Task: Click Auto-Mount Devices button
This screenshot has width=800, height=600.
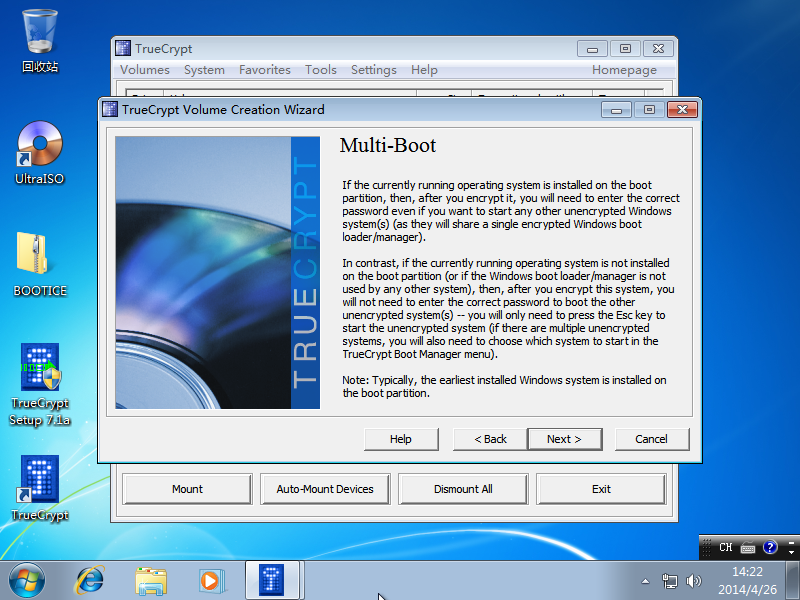Action: click(325, 489)
